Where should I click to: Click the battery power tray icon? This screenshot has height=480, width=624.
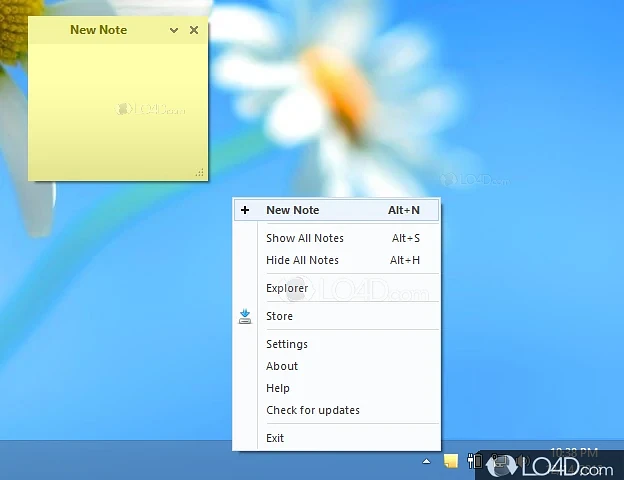[475, 462]
